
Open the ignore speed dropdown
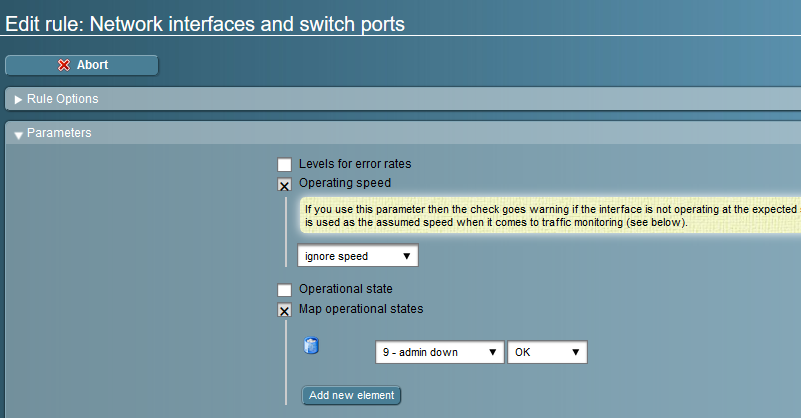357,256
